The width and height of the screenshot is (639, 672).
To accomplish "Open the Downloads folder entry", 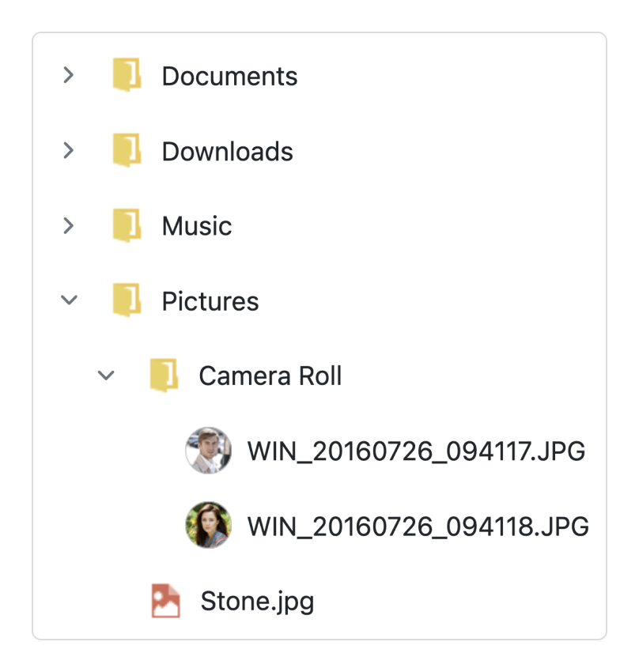I will (227, 150).
